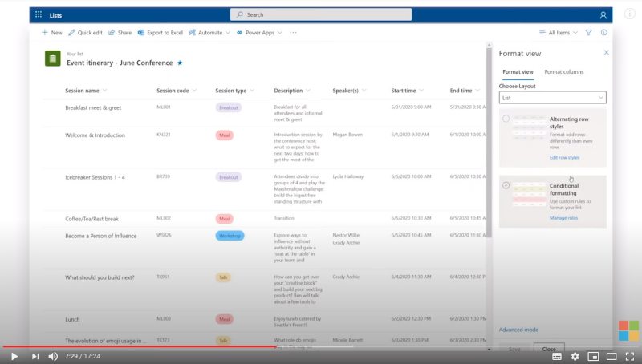The height and width of the screenshot is (364, 642).
Task: Open Session name column menu
Action: pyautogui.click(x=105, y=91)
